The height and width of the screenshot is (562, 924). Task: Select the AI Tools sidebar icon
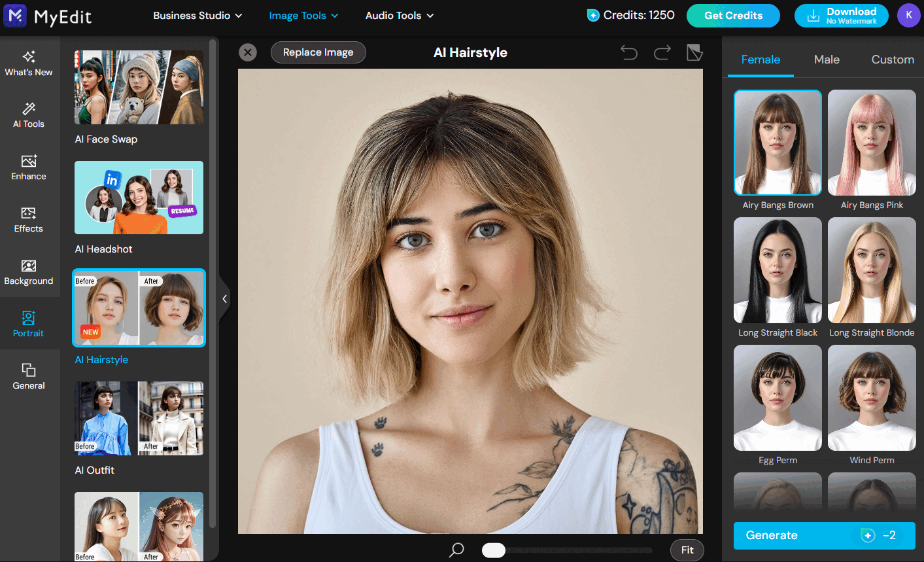(x=28, y=115)
